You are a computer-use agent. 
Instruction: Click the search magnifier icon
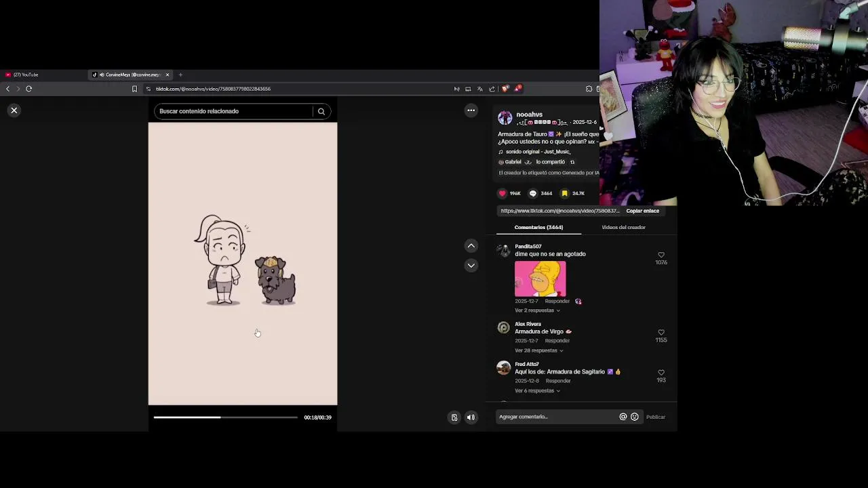321,111
